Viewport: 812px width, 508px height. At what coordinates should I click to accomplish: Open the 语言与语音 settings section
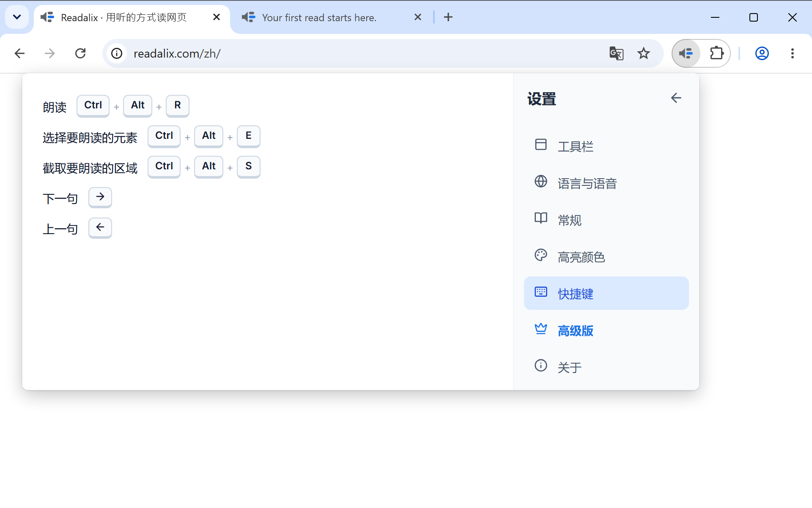click(x=606, y=183)
